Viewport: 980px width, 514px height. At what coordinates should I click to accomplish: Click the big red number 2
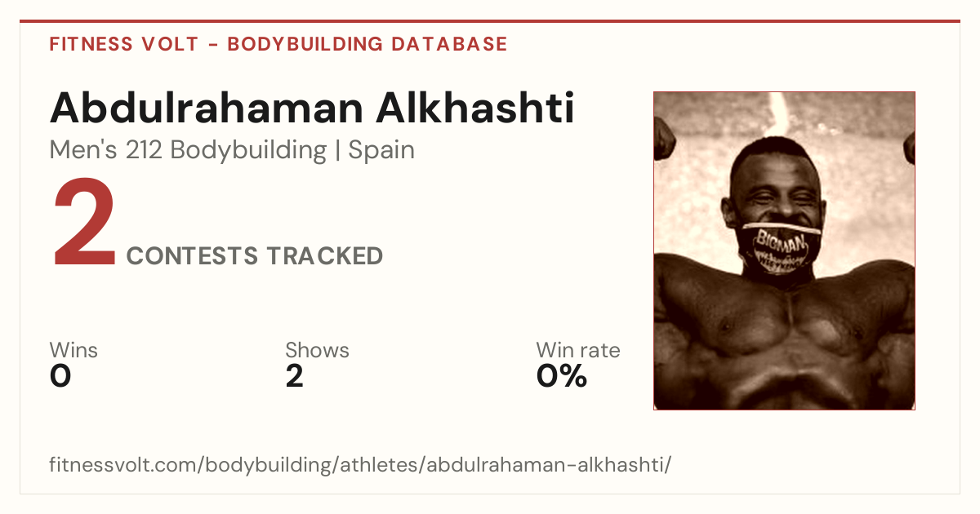[85, 224]
